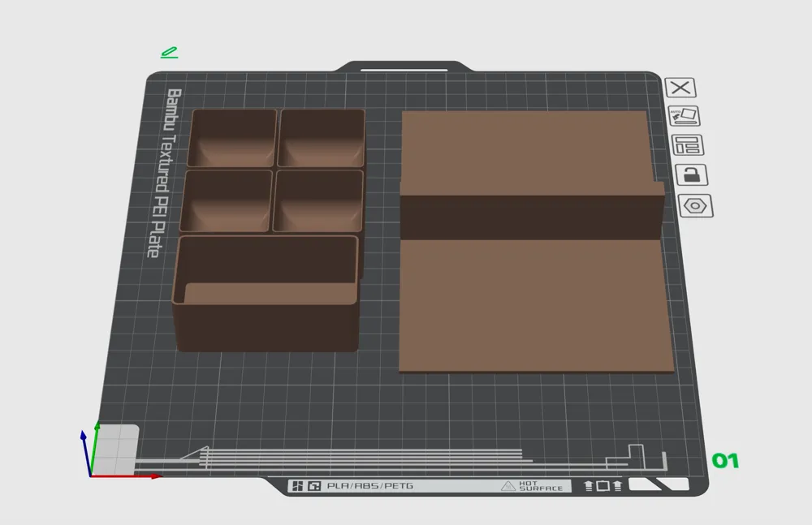Auto orient objects on this plate
Screen dimensions: 812x525
684,117
